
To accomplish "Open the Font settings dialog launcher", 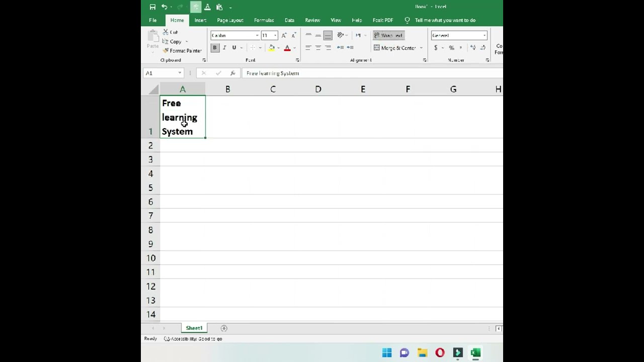I will [x=297, y=60].
